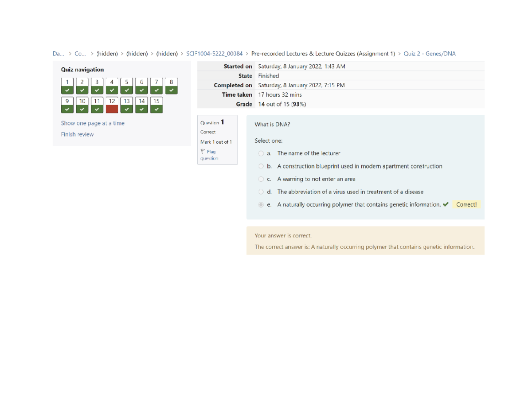This screenshot has height=411, width=532.
Task: Select radio option e, naturally occurring polymer
Action: pyautogui.click(x=261, y=205)
